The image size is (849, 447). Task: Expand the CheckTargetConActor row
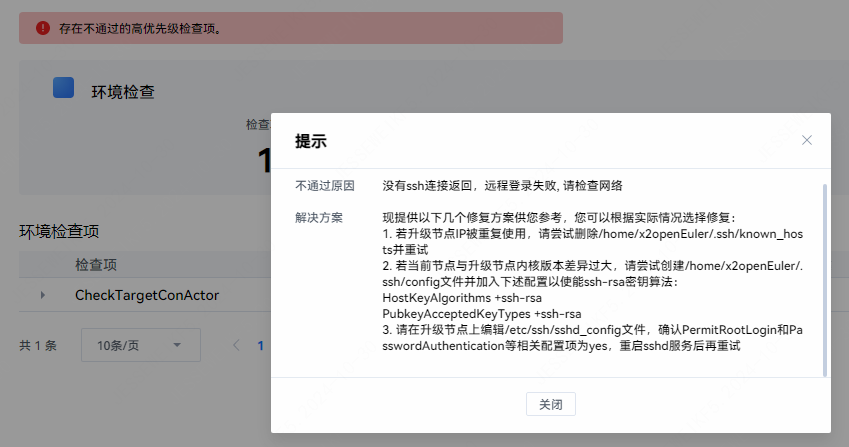click(x=42, y=295)
